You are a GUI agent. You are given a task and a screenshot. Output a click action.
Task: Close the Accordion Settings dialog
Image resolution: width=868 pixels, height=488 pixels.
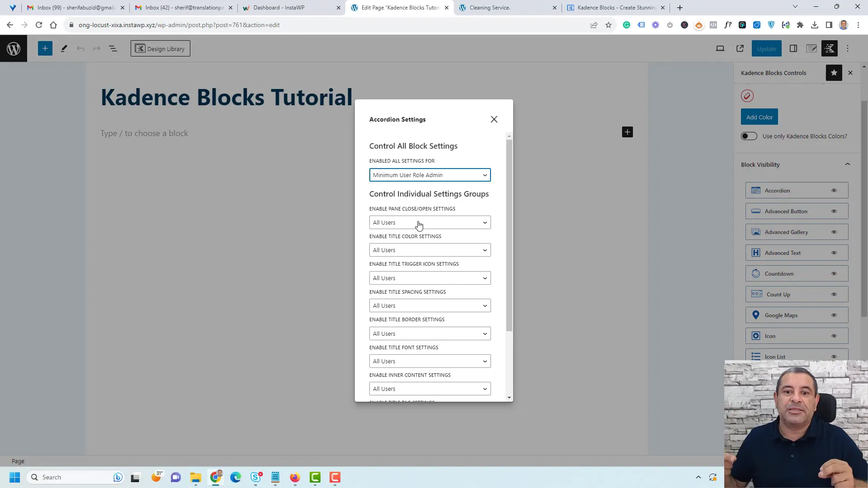click(x=494, y=119)
